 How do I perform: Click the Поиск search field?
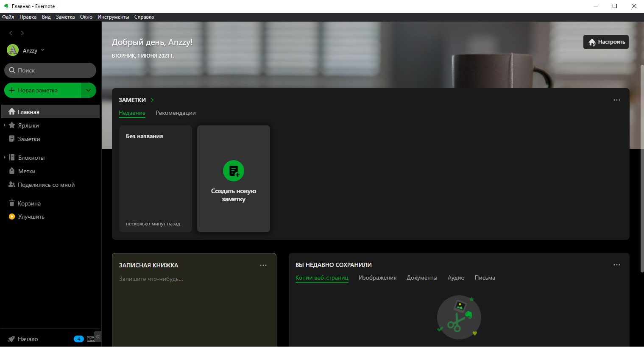[x=50, y=70]
